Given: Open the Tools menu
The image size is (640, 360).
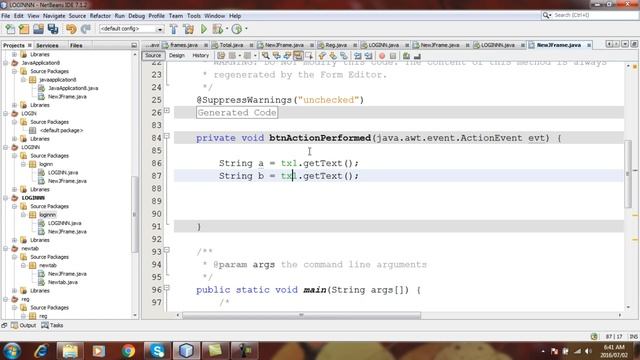Looking at the screenshot, I should click(x=193, y=16).
